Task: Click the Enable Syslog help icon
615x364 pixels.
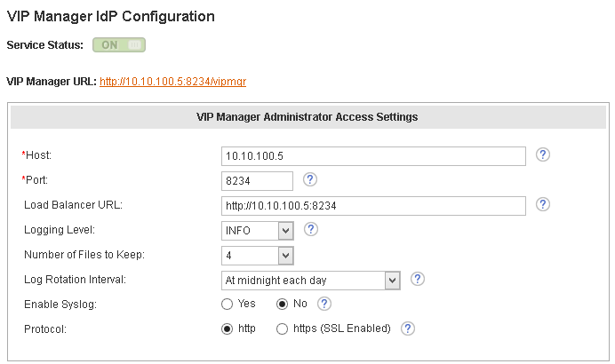Action: tap(324, 304)
